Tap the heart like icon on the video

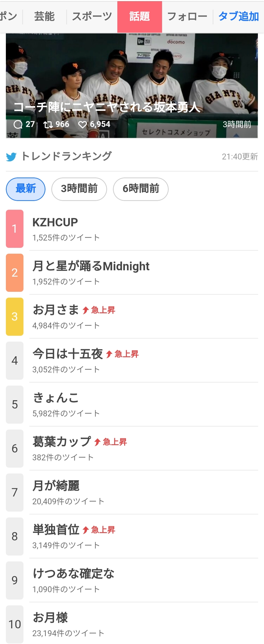click(x=83, y=124)
